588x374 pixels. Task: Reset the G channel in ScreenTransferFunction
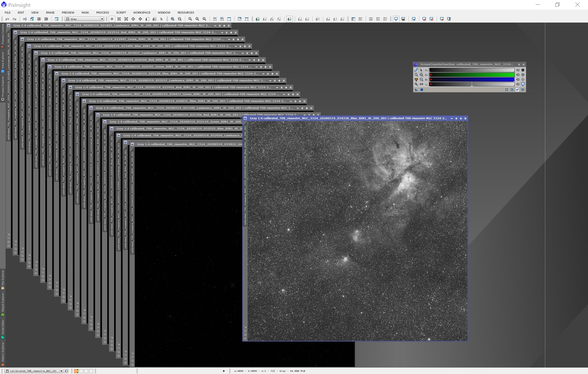pyautogui.click(x=518, y=75)
